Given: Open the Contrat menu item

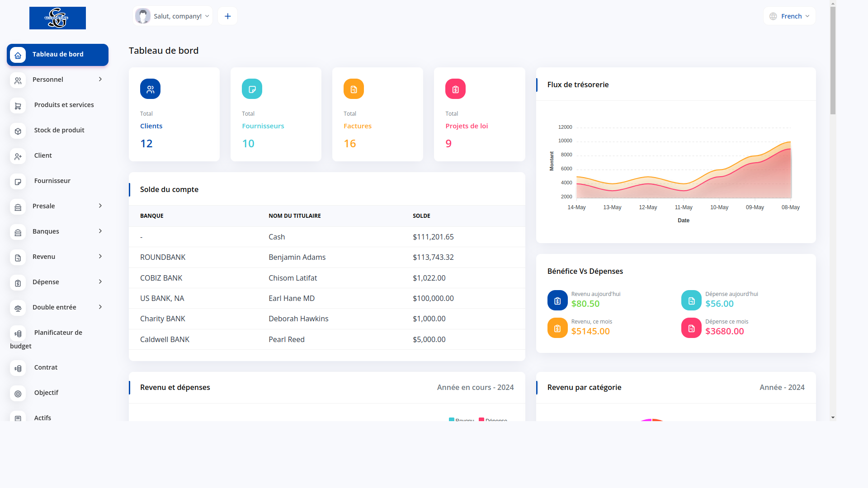Looking at the screenshot, I should [x=46, y=367].
